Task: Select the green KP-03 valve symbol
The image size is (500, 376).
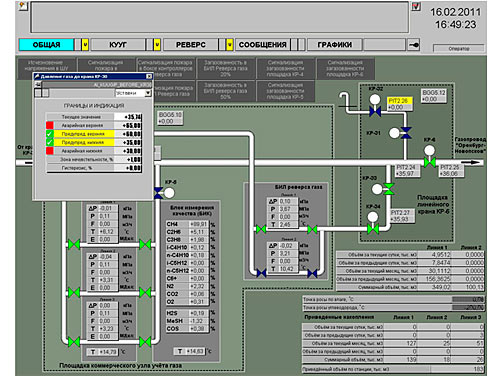Action: pos(388,189)
